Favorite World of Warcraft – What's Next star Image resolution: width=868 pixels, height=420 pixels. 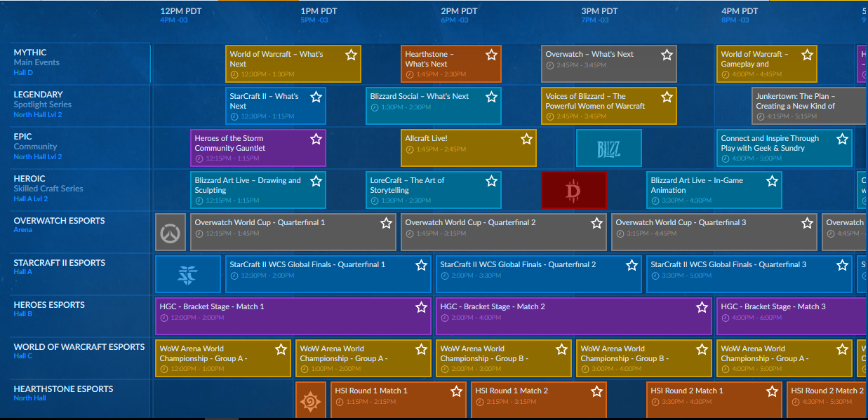(351, 55)
